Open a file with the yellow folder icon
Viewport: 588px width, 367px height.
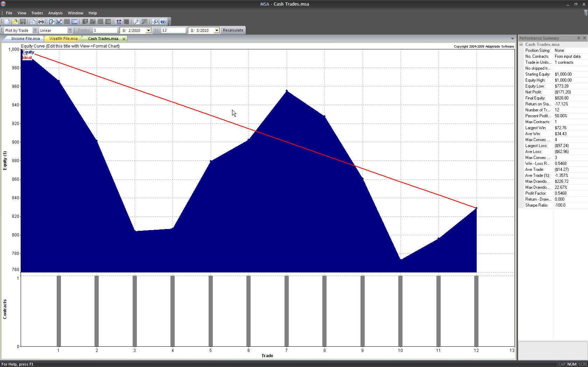(15, 22)
